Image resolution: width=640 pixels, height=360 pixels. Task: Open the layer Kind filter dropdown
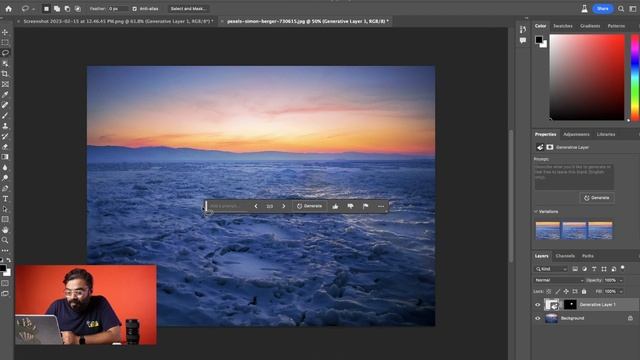click(551, 269)
